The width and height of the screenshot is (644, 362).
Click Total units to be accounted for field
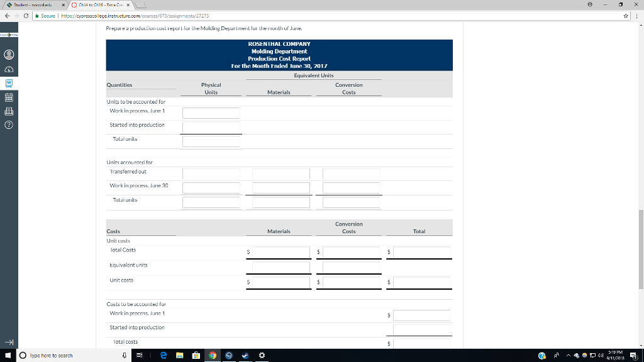click(x=211, y=141)
